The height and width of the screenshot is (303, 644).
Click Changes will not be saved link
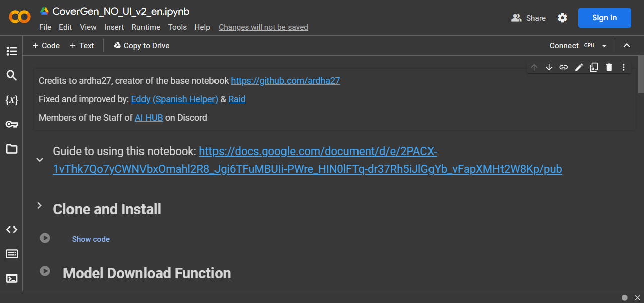263,27
